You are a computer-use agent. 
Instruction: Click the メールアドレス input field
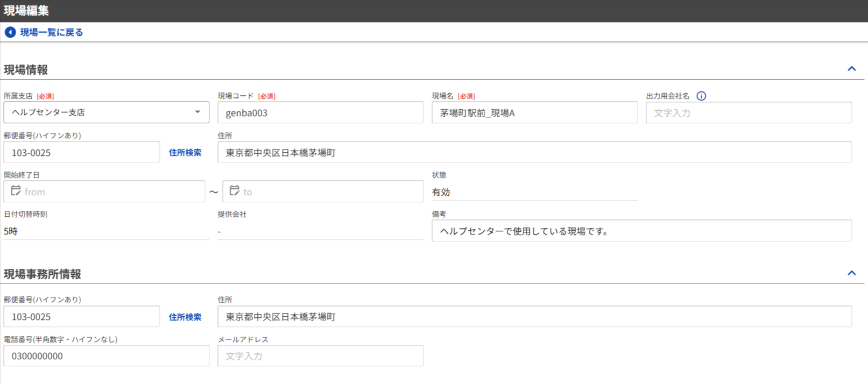pyautogui.click(x=320, y=356)
